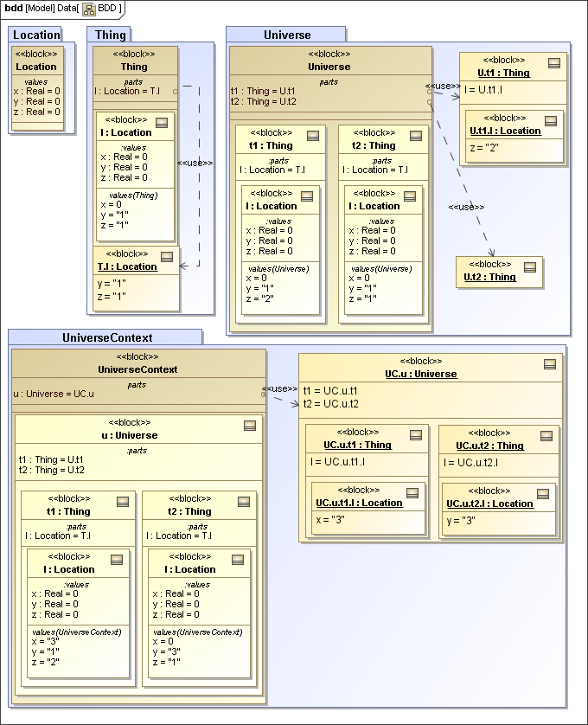Click the UC.u.t2 : Thing instance icon
Viewport: 588px width, 725px height.
(546, 436)
